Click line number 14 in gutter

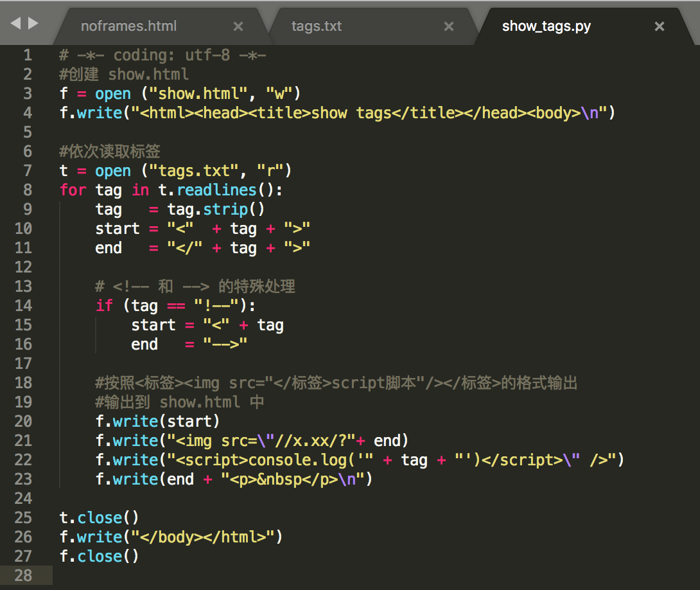pos(23,305)
